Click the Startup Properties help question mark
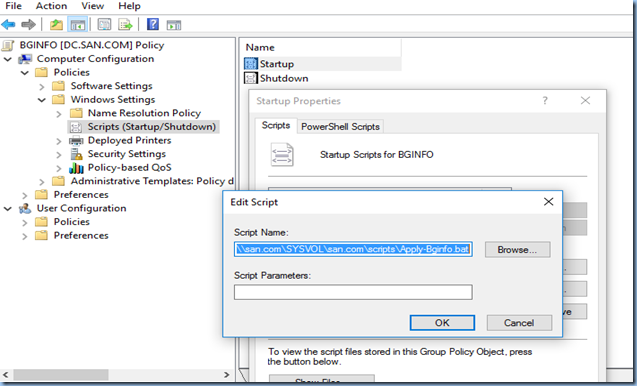The height and width of the screenshot is (386, 637). [x=545, y=100]
